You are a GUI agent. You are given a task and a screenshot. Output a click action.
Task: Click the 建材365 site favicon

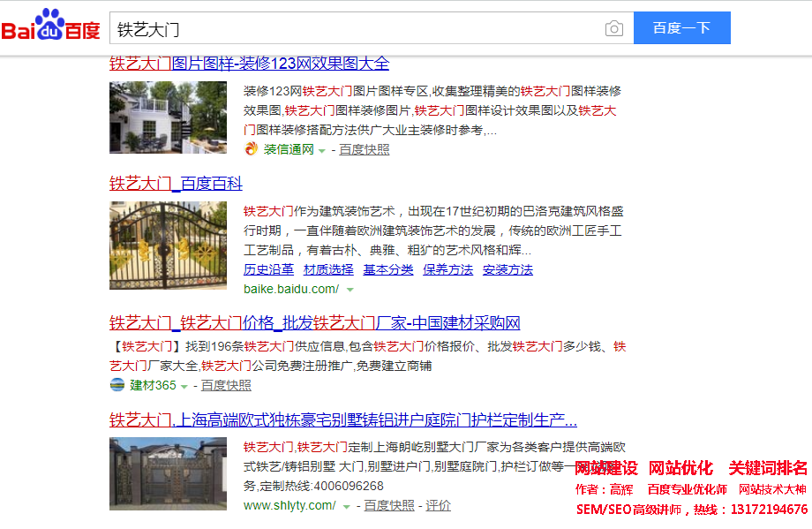tap(117, 385)
